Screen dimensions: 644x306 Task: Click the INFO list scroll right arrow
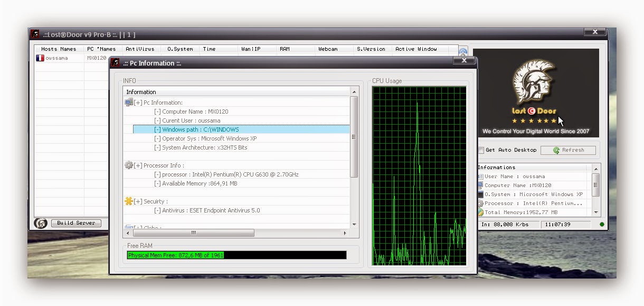click(345, 233)
